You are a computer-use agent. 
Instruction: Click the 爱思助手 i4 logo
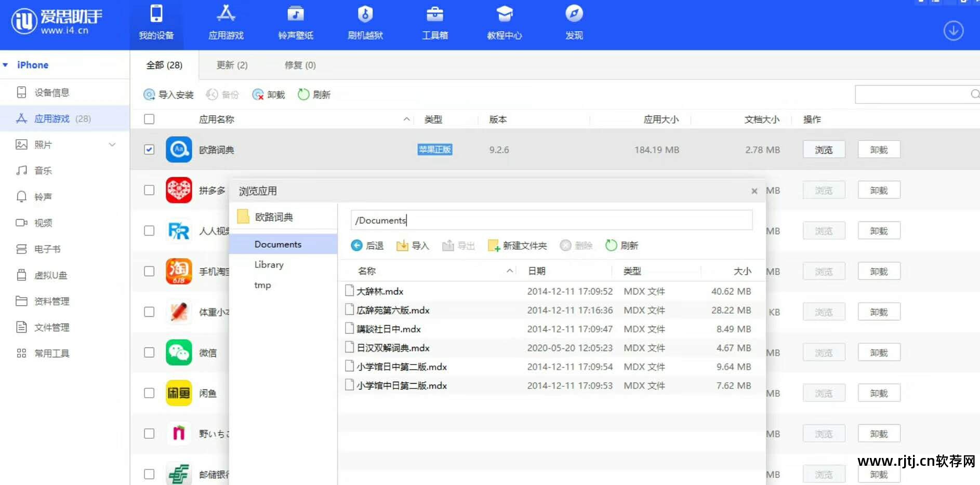57,22
